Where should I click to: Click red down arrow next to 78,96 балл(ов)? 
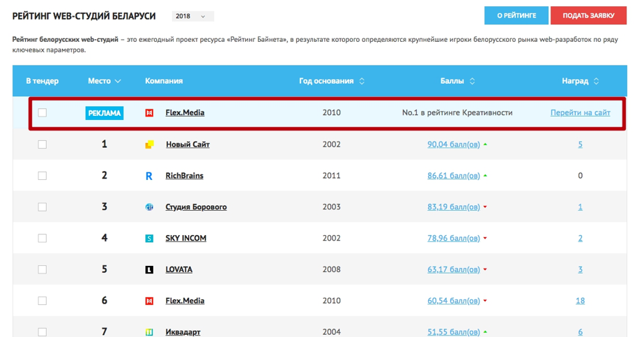tap(485, 238)
